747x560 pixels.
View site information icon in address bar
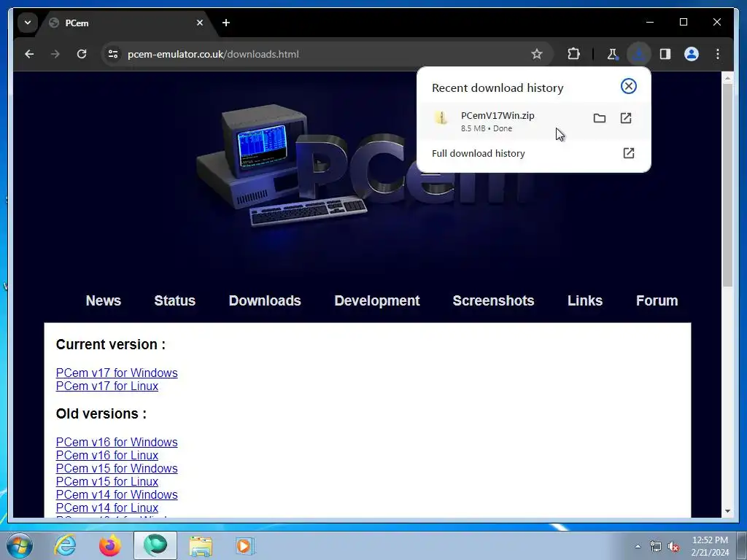[113, 54]
